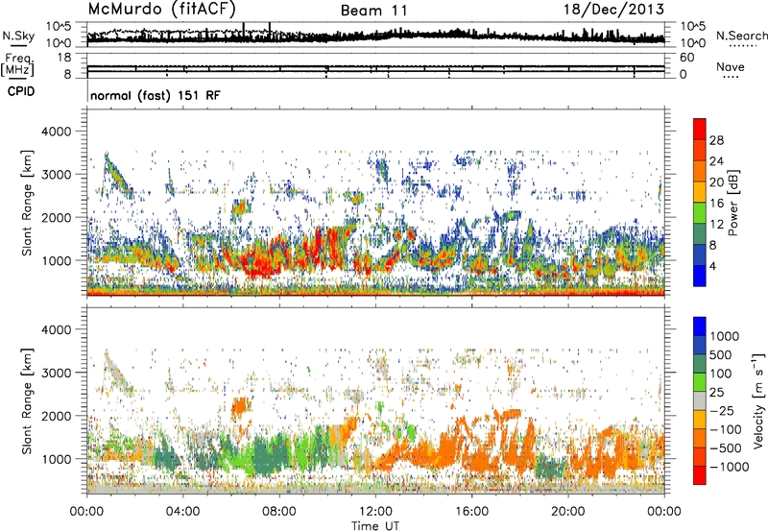
Task: Click the '60' Nave axis value
Action: (x=686, y=58)
